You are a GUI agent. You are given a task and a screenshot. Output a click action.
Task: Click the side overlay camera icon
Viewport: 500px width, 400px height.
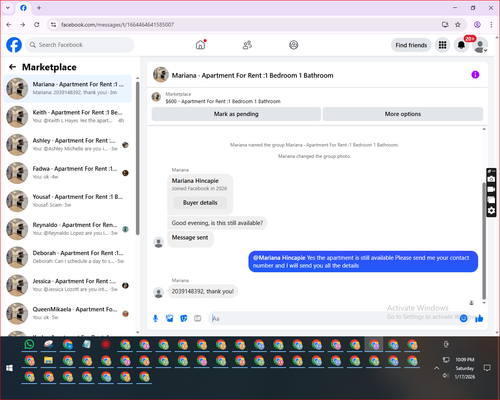[491, 179]
